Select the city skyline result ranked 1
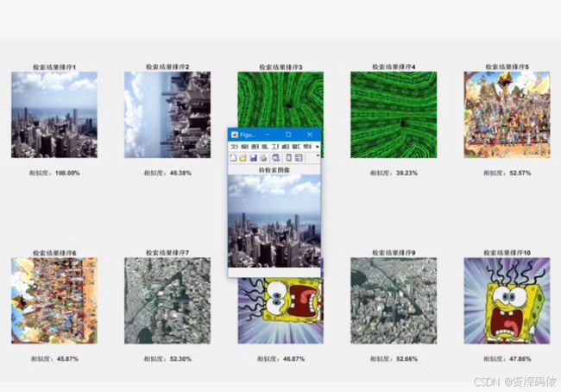The width and height of the screenshot is (561, 392). click(54, 115)
